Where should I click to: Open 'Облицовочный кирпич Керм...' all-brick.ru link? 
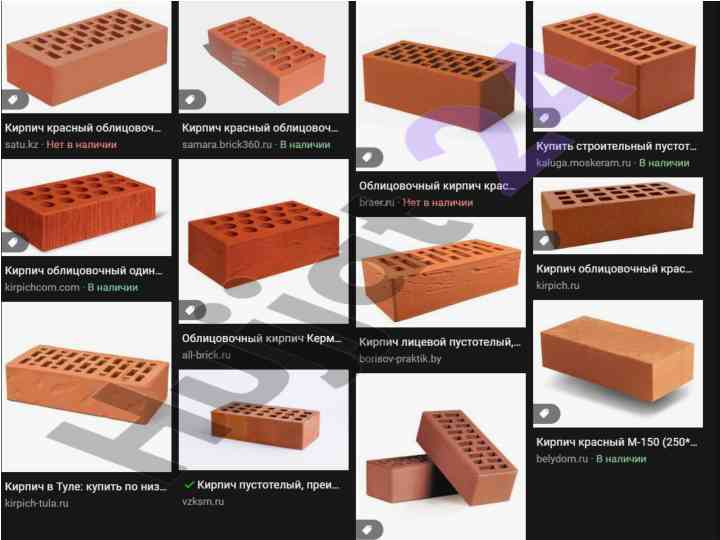point(262,338)
